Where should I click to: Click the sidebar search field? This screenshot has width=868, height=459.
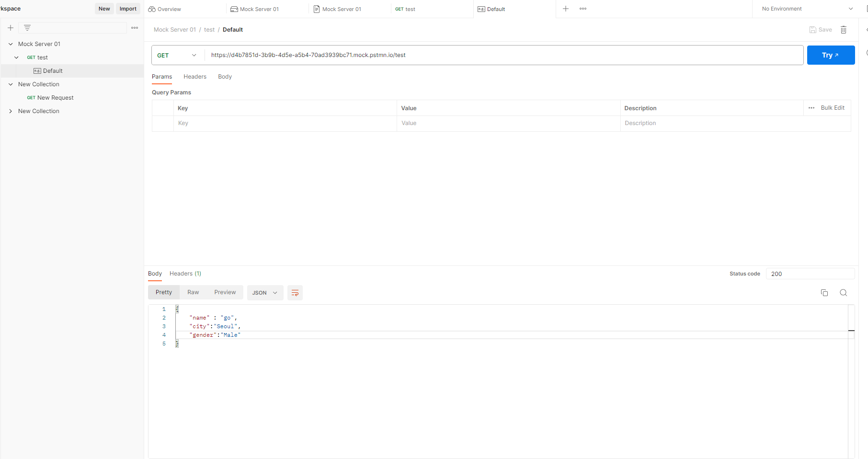click(73, 28)
